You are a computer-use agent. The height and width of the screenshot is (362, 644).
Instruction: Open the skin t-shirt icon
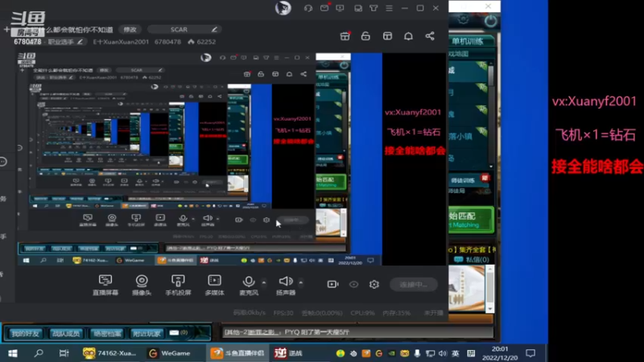pyautogui.click(x=374, y=8)
